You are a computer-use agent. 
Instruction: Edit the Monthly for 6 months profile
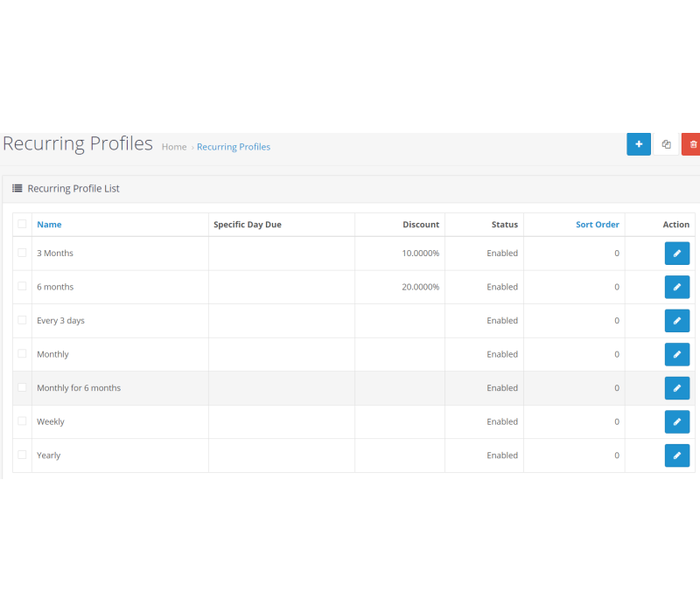(676, 388)
